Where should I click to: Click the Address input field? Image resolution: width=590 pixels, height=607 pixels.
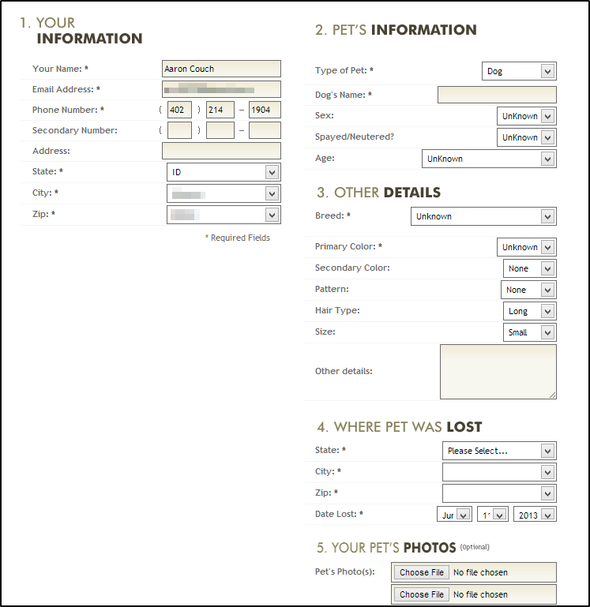click(221, 151)
